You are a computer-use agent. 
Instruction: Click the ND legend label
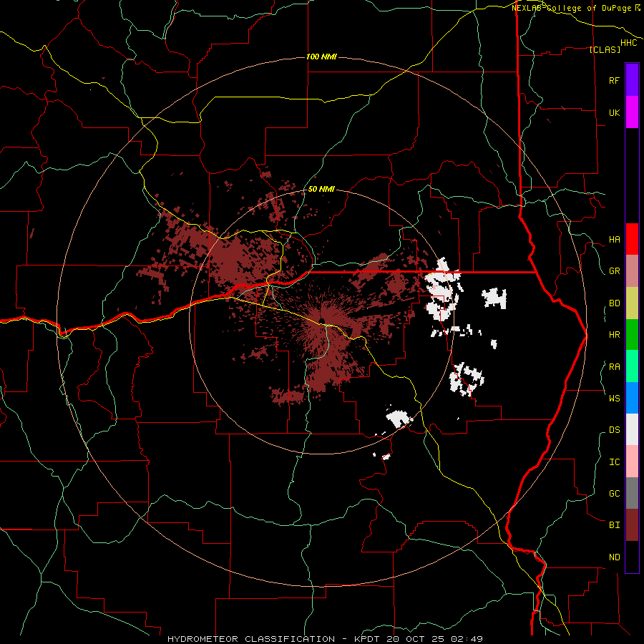pyautogui.click(x=614, y=557)
